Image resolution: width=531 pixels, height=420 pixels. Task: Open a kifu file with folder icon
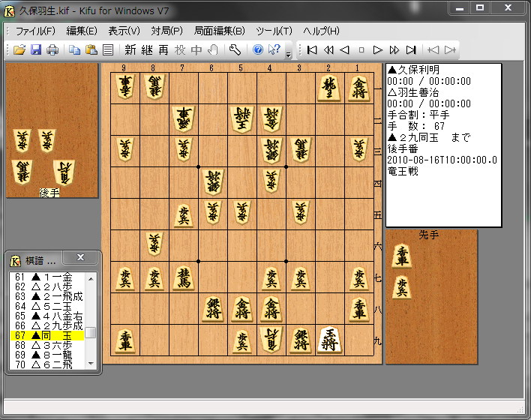coord(19,50)
